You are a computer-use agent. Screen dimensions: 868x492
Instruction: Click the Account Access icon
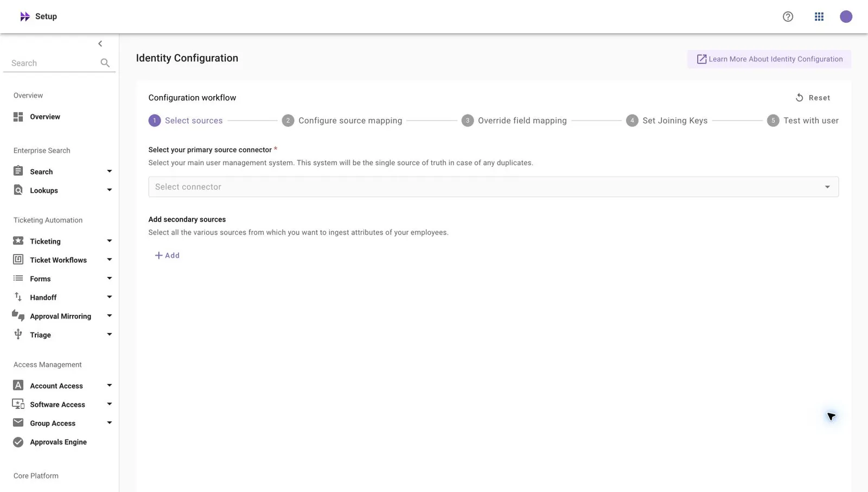point(18,385)
